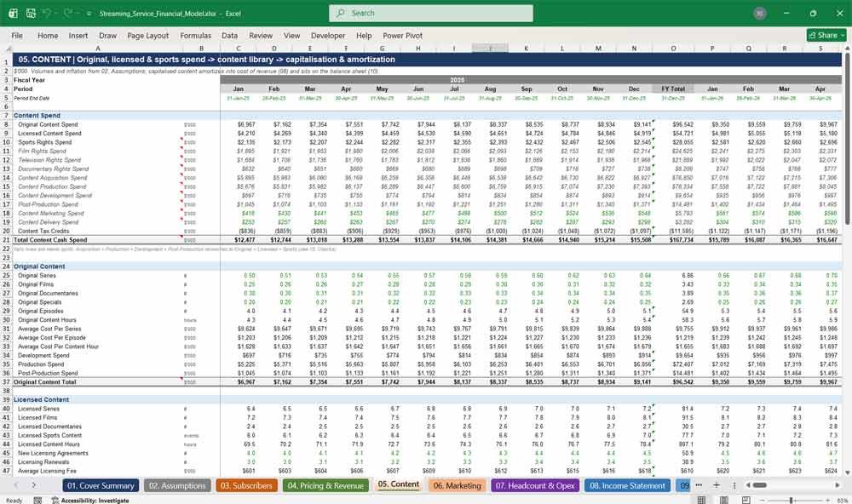Click the Share button
852x504 pixels.
click(826, 35)
